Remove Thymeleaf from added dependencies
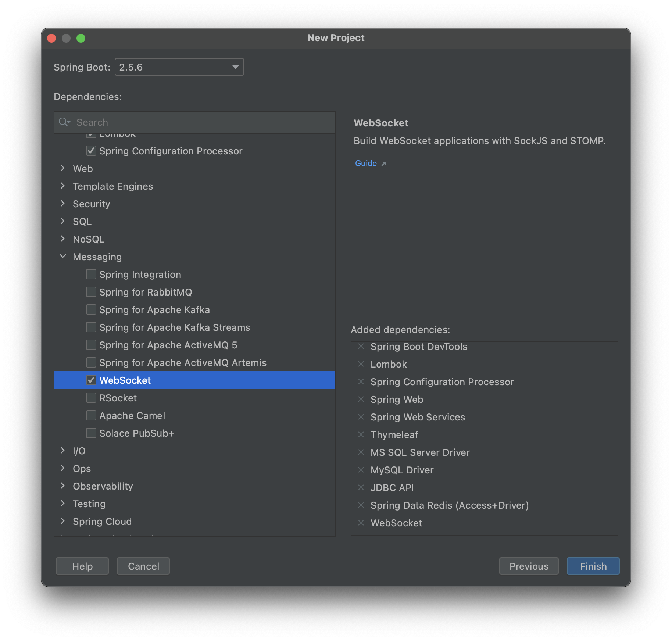Image resolution: width=672 pixels, height=641 pixels. (361, 434)
